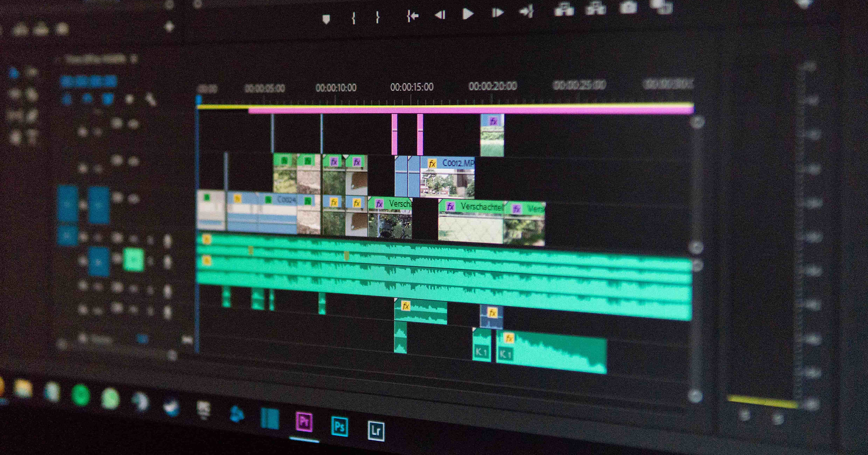
Task: Click the Go to In point icon
Action: (x=412, y=16)
